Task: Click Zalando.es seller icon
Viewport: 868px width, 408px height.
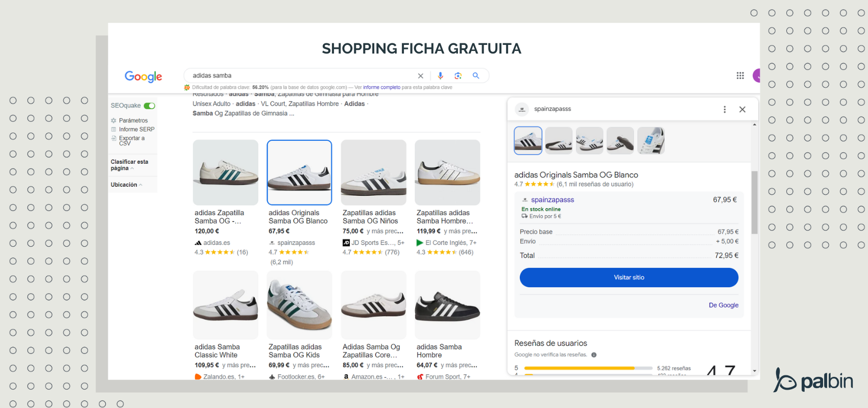Action: (x=198, y=377)
